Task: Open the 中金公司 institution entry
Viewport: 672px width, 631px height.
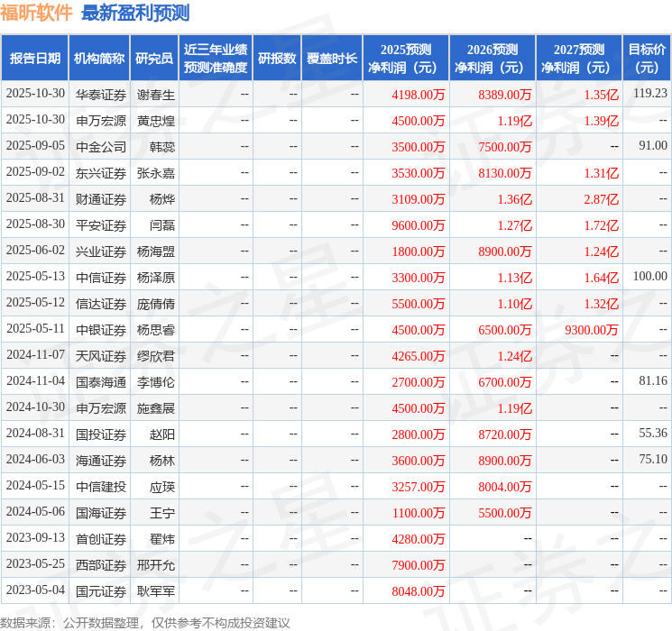Action: tap(100, 146)
